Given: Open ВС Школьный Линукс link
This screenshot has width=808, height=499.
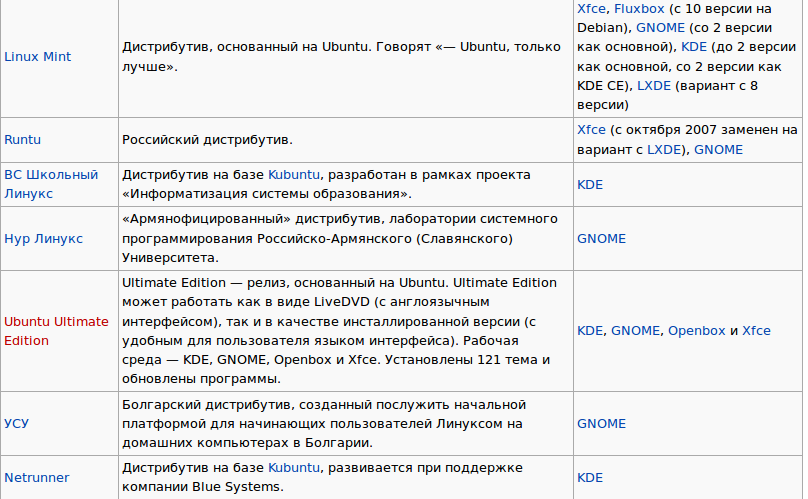Looking at the screenshot, I should (x=51, y=184).
